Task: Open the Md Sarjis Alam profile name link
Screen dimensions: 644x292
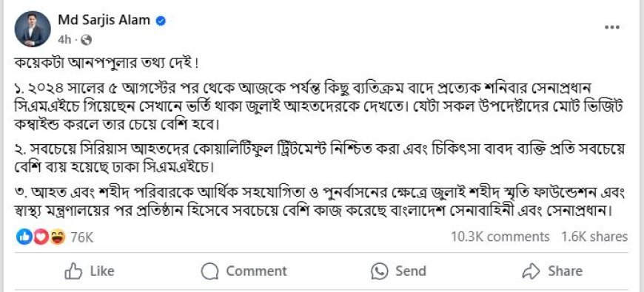Action: tap(104, 20)
